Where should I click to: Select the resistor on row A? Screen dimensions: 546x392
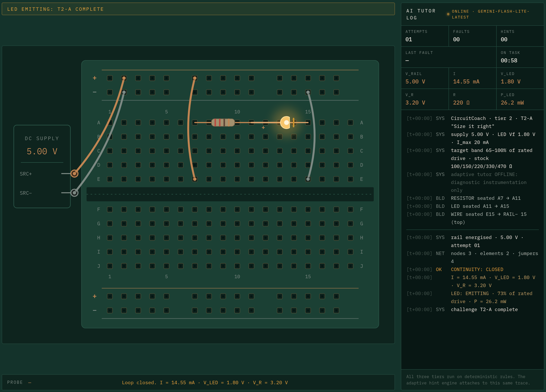pos(223,122)
